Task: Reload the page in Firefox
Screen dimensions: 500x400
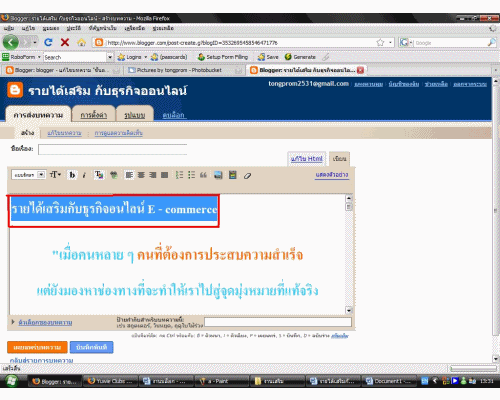Action: [48, 42]
